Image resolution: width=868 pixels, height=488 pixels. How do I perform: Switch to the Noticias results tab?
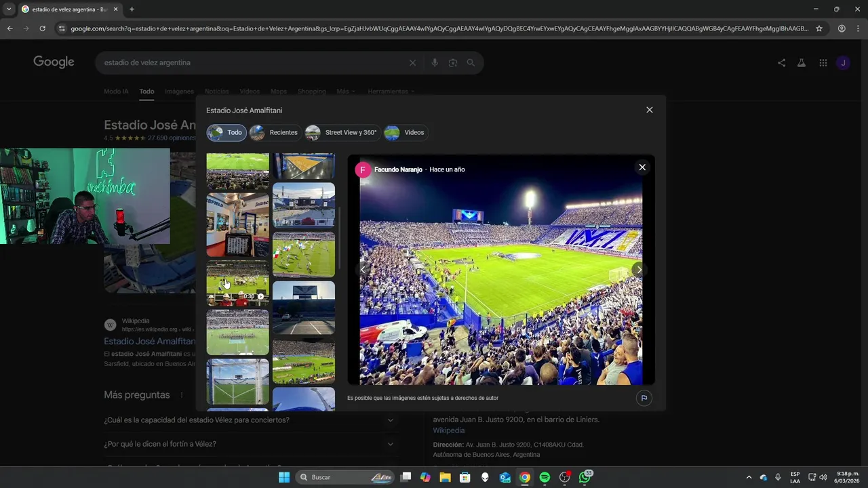click(x=217, y=91)
